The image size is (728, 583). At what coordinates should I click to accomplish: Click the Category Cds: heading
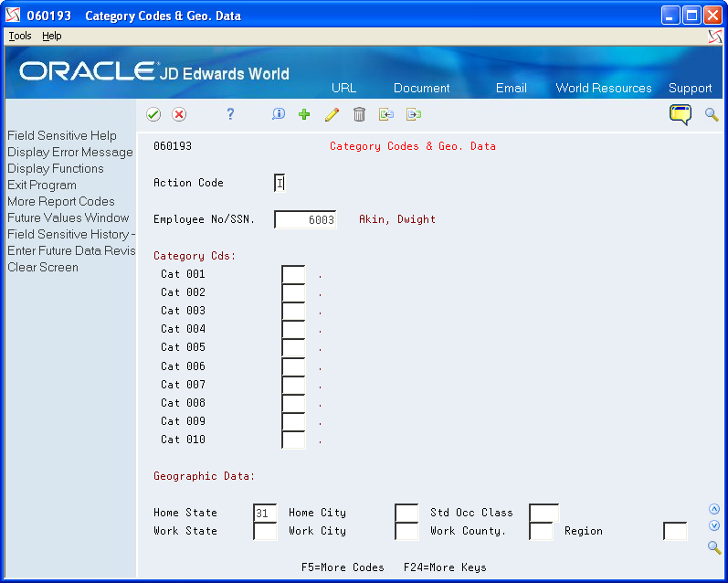tap(195, 256)
